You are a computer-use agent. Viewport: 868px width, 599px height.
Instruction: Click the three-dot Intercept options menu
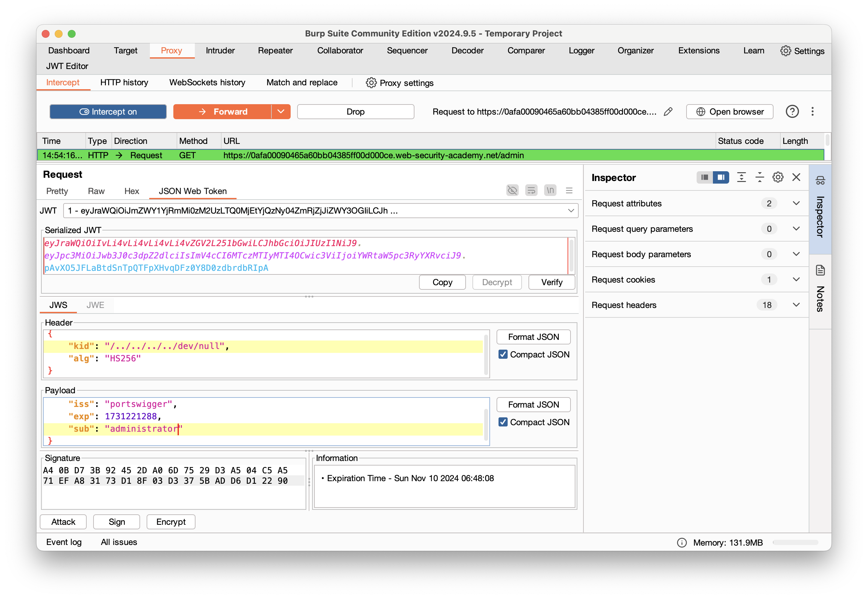tap(812, 111)
